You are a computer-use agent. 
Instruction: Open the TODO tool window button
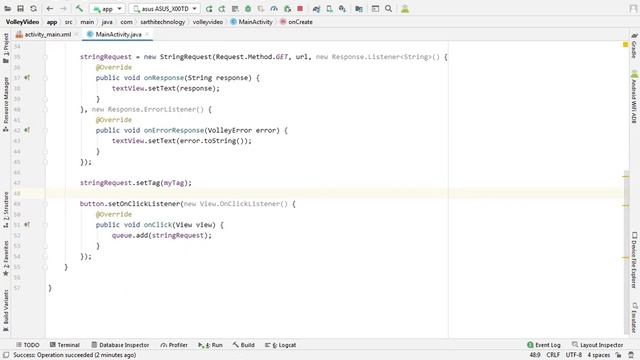(x=28, y=345)
